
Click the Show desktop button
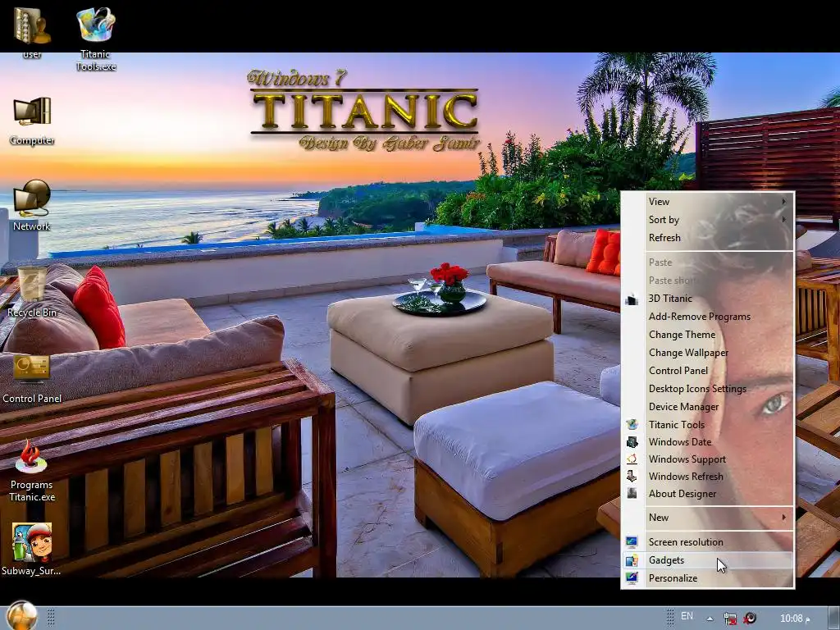pyautogui.click(x=833, y=619)
